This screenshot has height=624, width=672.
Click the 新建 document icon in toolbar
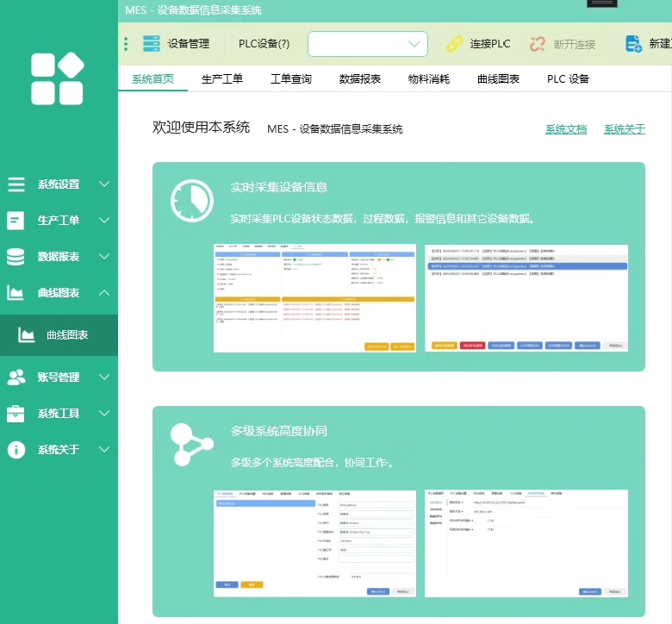[633, 44]
